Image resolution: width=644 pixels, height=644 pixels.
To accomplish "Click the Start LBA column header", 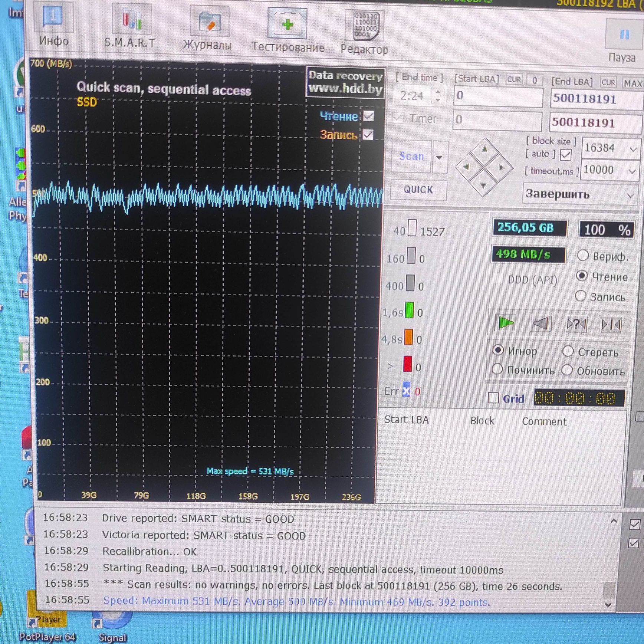I will coord(407,420).
